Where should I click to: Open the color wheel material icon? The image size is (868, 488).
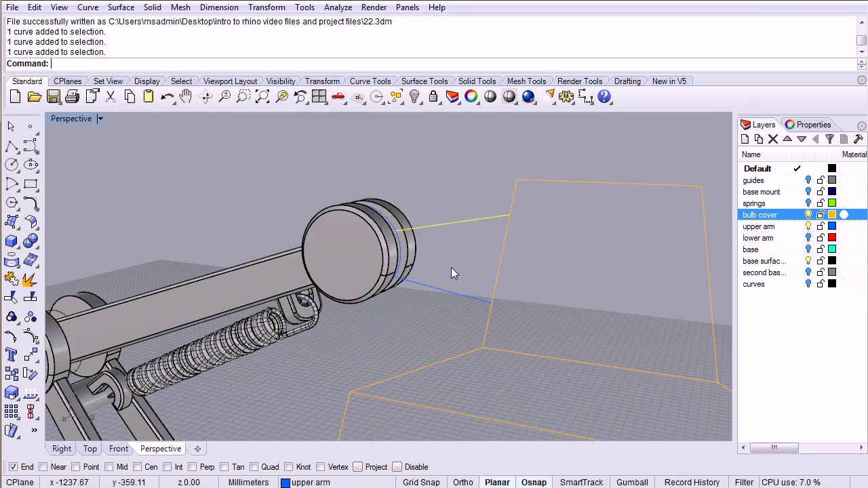471,97
